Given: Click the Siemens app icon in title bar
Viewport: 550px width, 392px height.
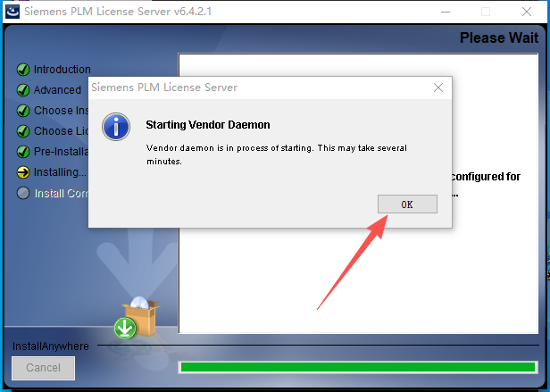Looking at the screenshot, I should (x=12, y=12).
